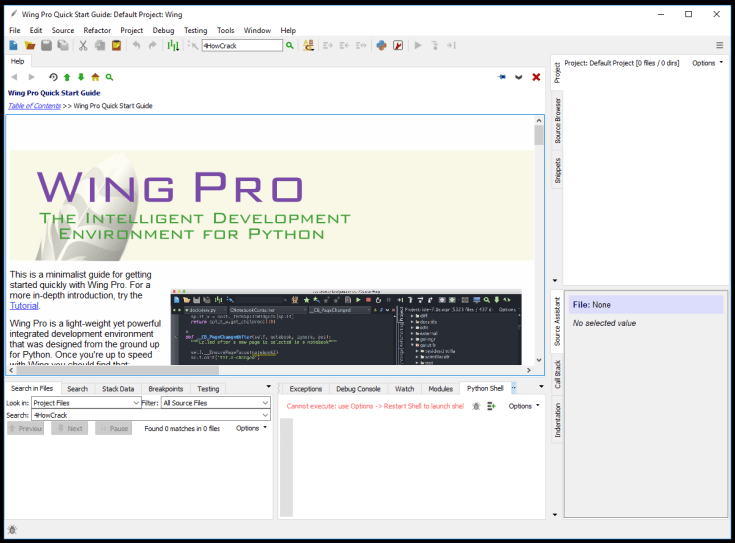Click the Redo arrow icon
Image resolution: width=735 pixels, height=543 pixels.
pyautogui.click(x=152, y=45)
